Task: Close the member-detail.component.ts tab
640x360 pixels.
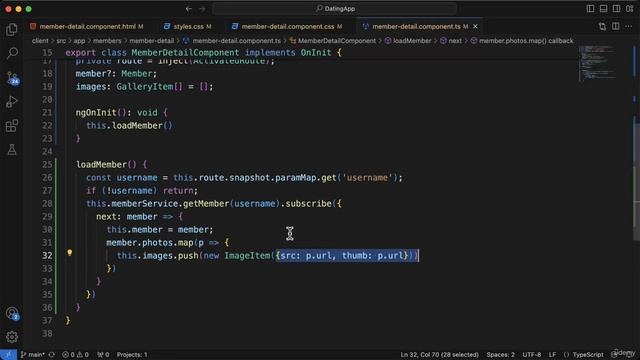Action: tap(475, 27)
